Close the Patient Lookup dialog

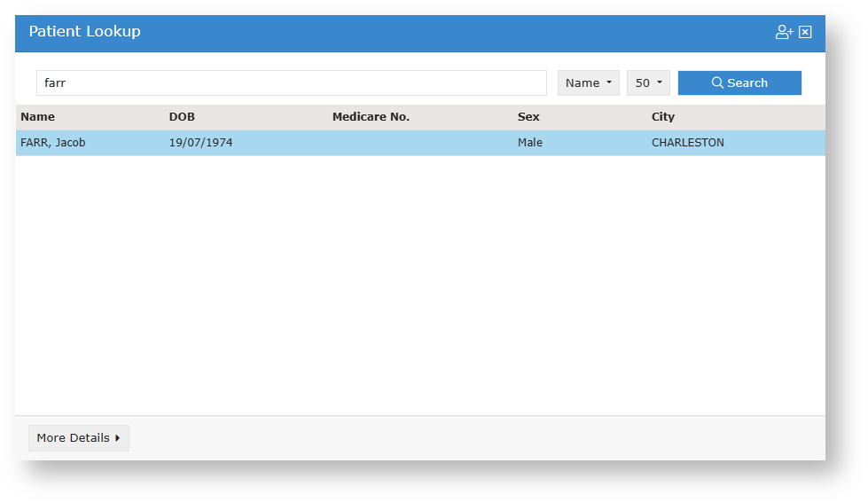(805, 32)
